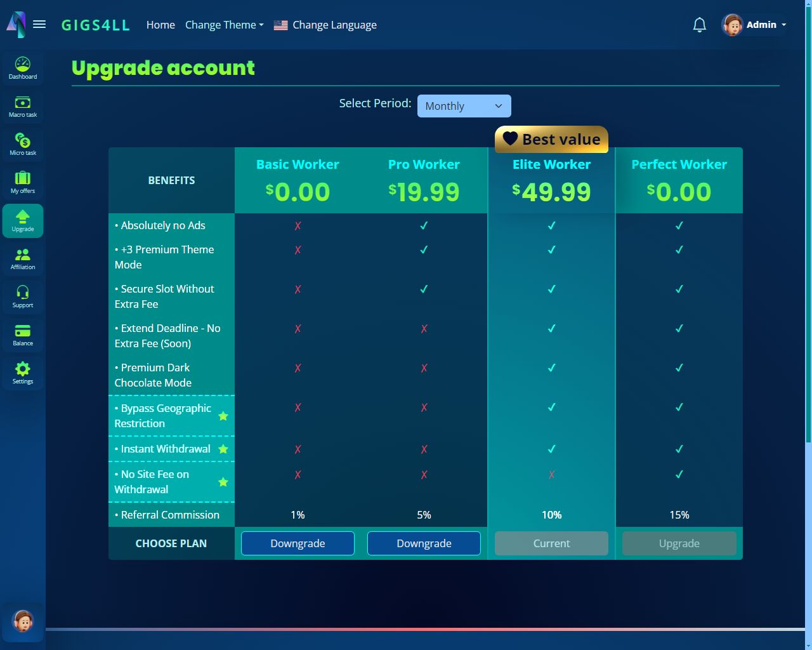Click the notification bell icon

(x=700, y=25)
